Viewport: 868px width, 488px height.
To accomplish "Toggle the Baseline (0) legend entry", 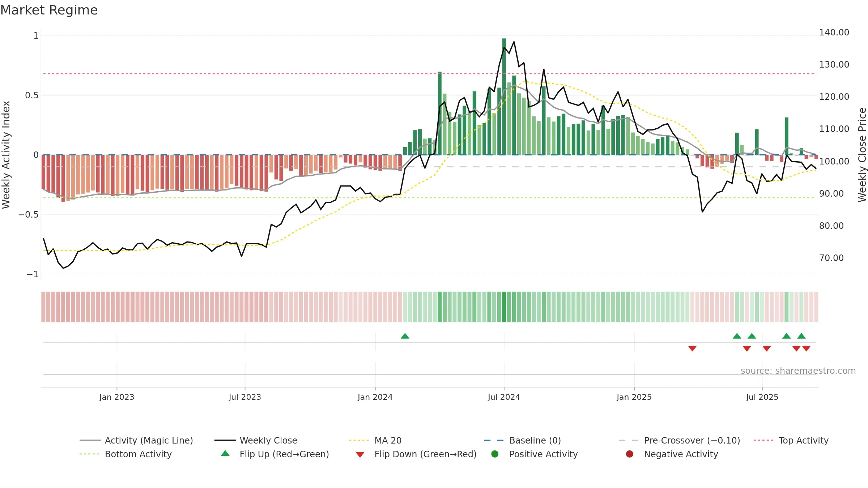I will pos(522,440).
